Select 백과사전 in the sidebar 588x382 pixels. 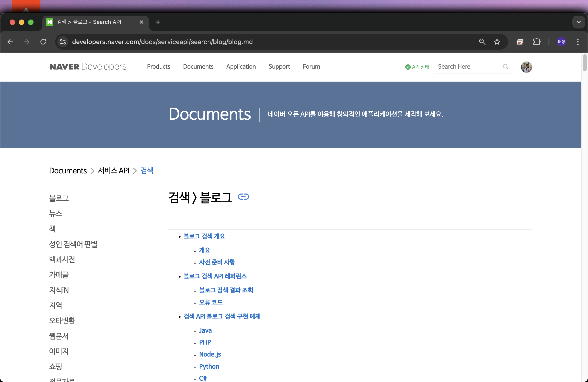[x=62, y=259]
